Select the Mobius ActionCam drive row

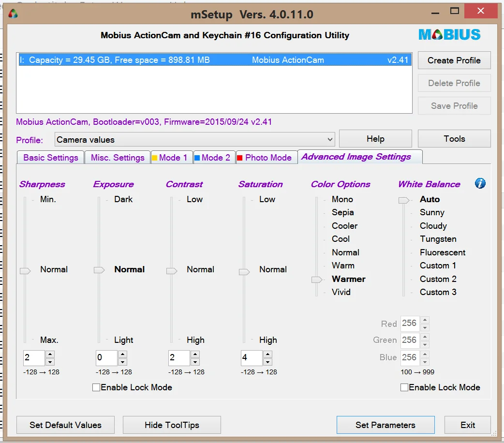click(215, 60)
